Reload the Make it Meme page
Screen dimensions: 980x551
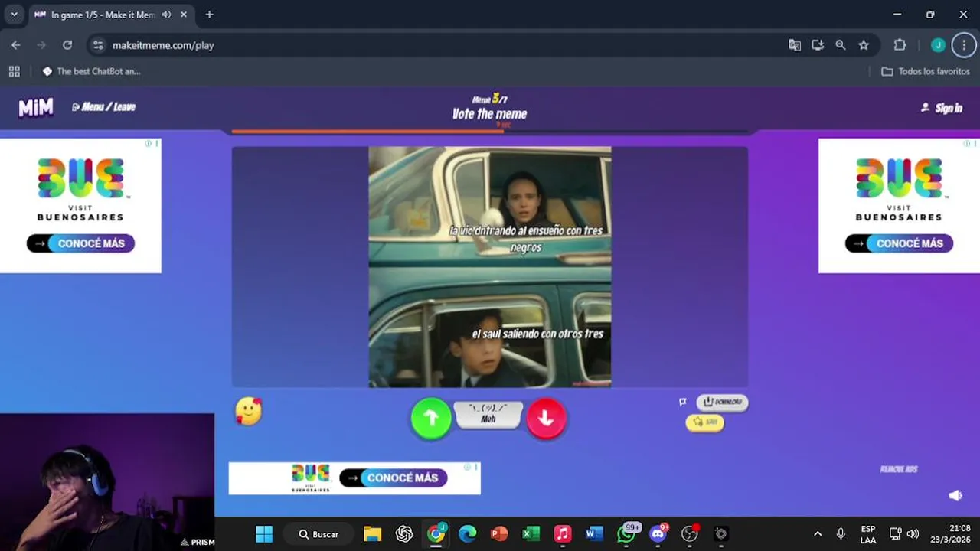pos(67,45)
